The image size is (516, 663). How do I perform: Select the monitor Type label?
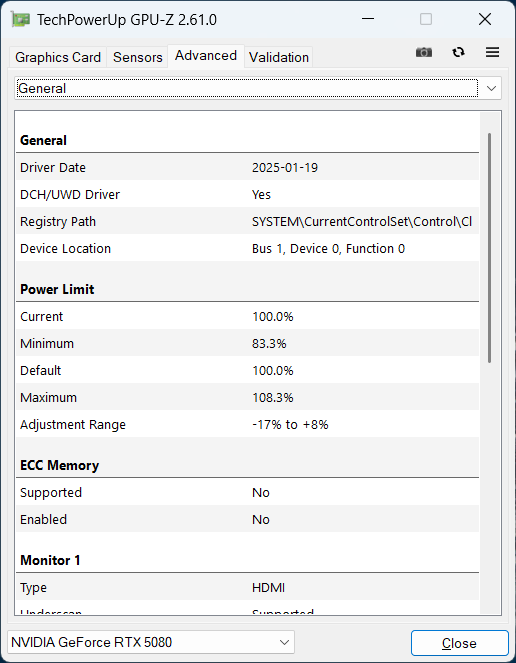(33, 588)
